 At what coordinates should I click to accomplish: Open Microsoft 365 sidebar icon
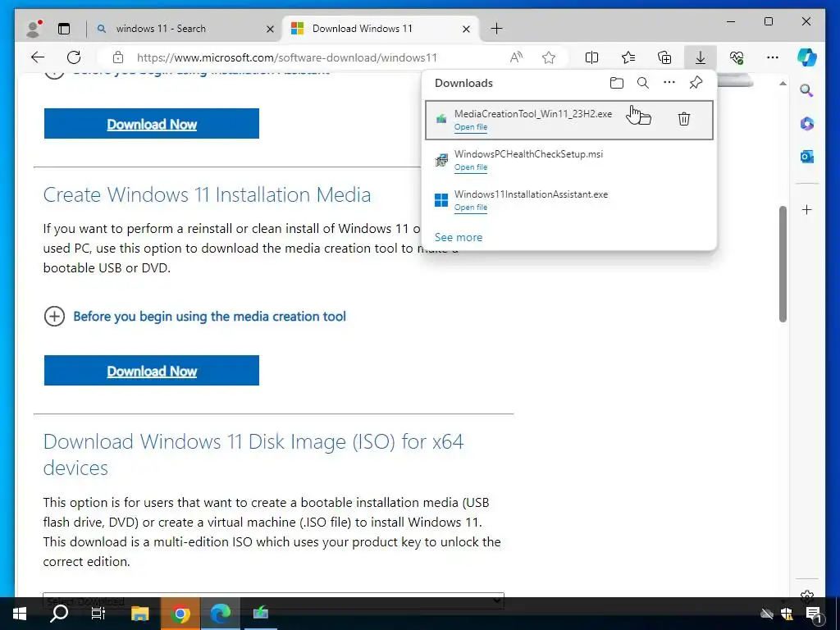(807, 124)
